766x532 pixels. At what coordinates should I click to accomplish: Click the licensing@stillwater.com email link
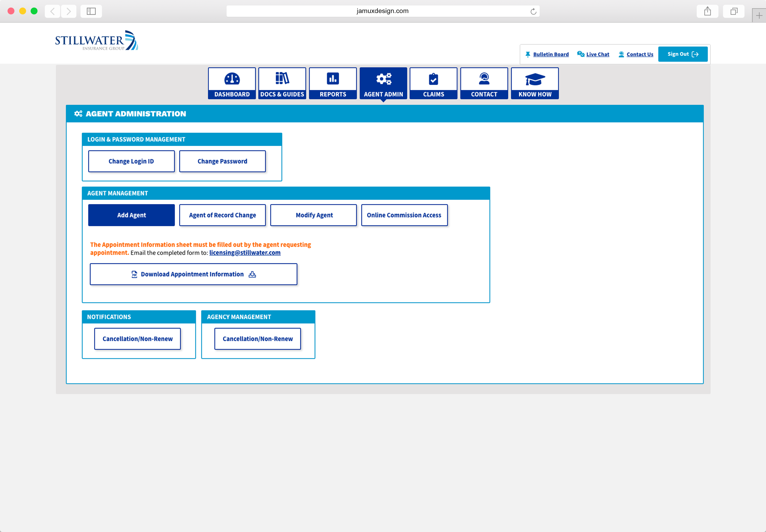(245, 253)
